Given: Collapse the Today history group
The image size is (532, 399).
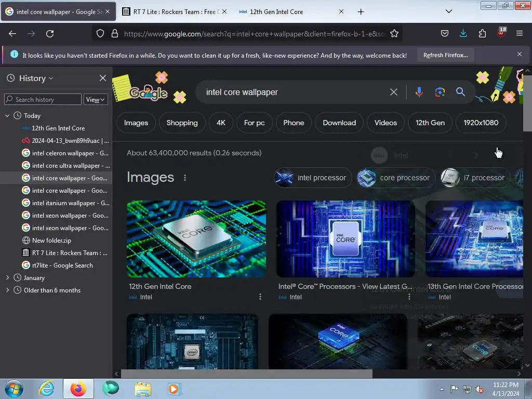Looking at the screenshot, I should click(x=7, y=116).
